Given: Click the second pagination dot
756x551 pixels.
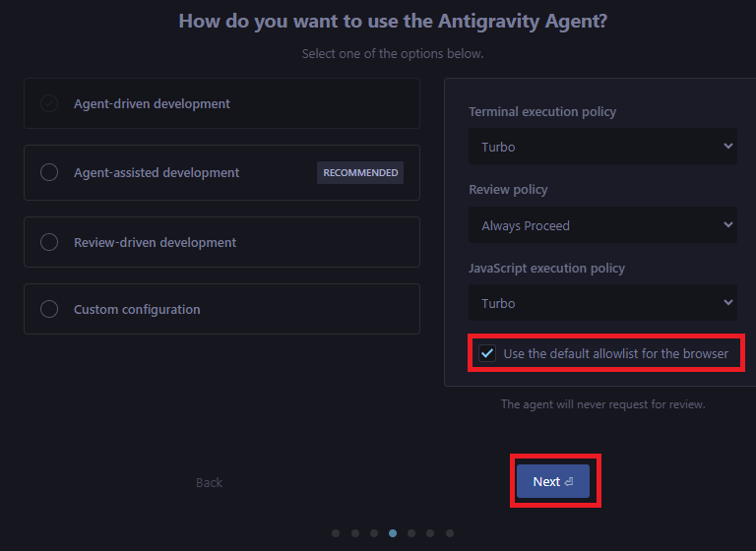Looking at the screenshot, I should [x=354, y=533].
